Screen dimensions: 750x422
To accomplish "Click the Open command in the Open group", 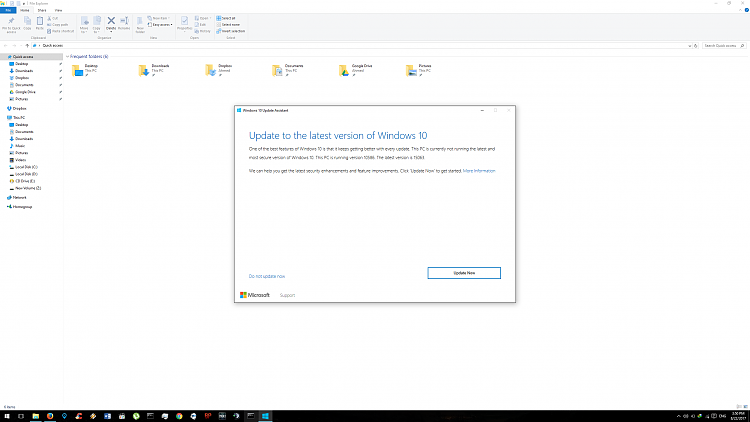I will pyautogui.click(x=203, y=18).
